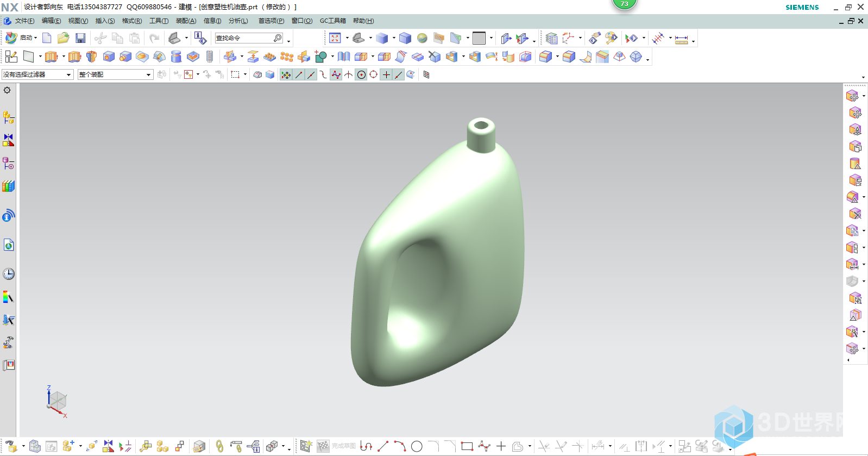This screenshot has width=868, height=456.
Task: Expand the Measure Distance dropdown arrow
Action: click(693, 41)
